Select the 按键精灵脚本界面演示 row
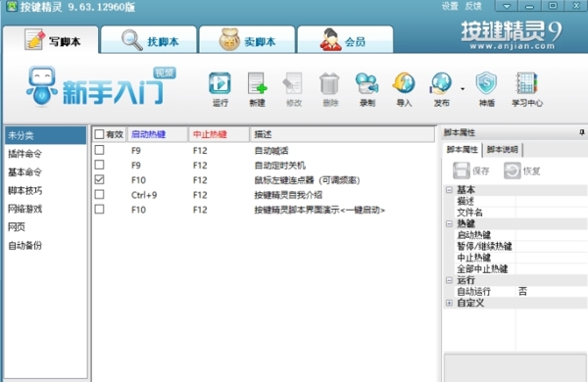588x382 pixels. pyautogui.click(x=264, y=210)
